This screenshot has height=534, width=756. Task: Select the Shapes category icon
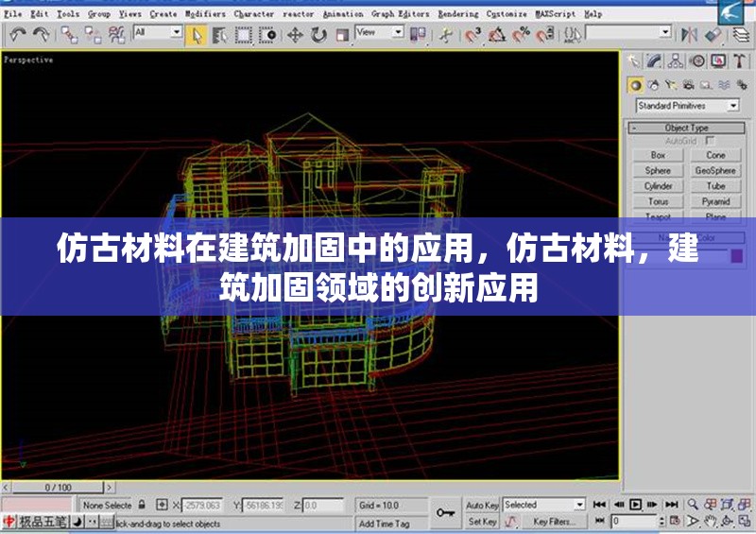pyautogui.click(x=653, y=85)
